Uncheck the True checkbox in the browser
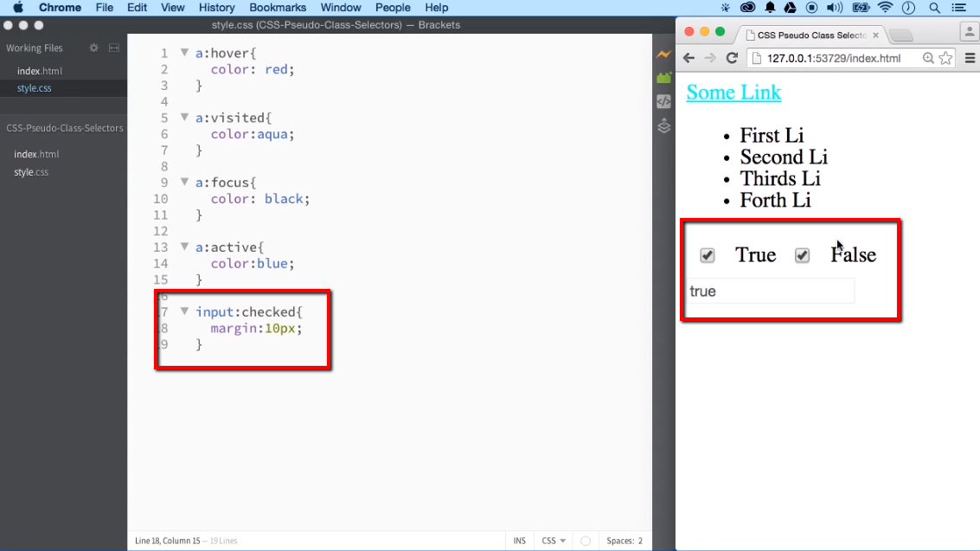Image resolution: width=980 pixels, height=551 pixels. (x=708, y=254)
